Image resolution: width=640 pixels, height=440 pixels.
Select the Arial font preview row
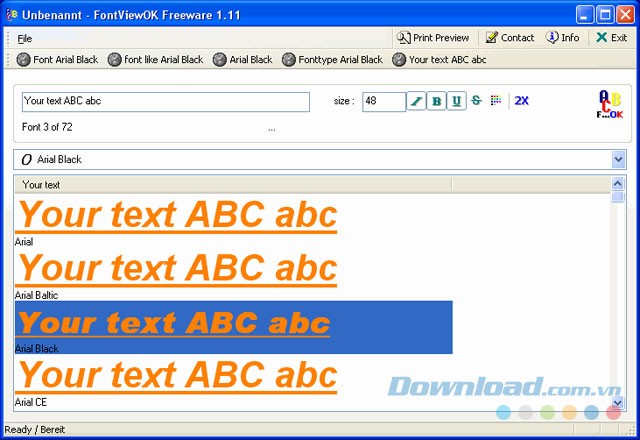233,221
